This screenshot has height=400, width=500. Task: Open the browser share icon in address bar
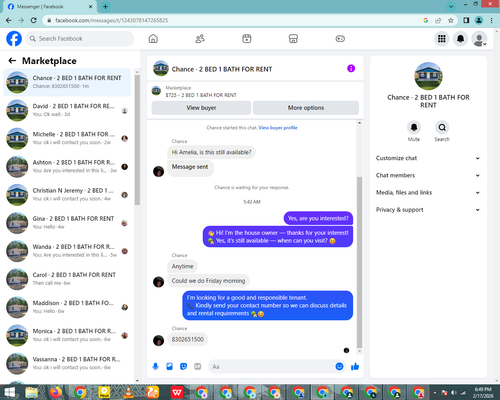pyautogui.click(x=438, y=20)
